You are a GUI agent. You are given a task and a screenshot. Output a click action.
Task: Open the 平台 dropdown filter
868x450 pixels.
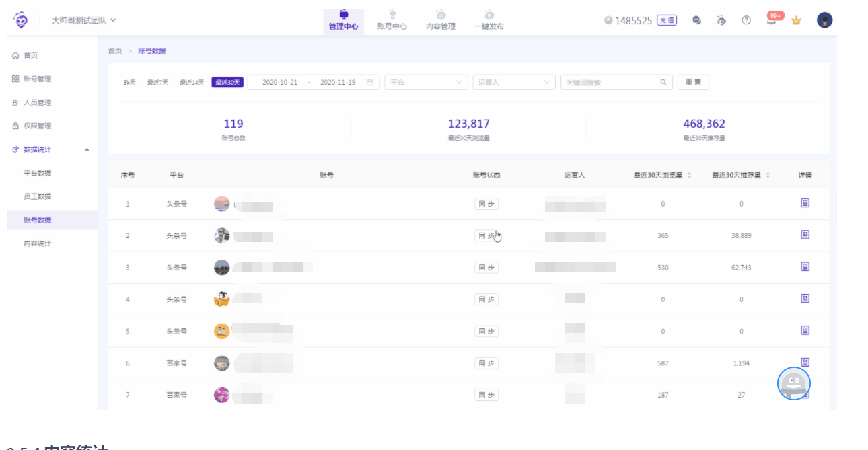click(426, 83)
